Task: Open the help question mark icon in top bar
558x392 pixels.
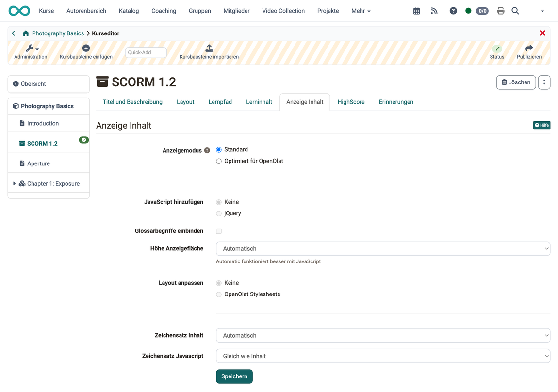Action: 453,11
